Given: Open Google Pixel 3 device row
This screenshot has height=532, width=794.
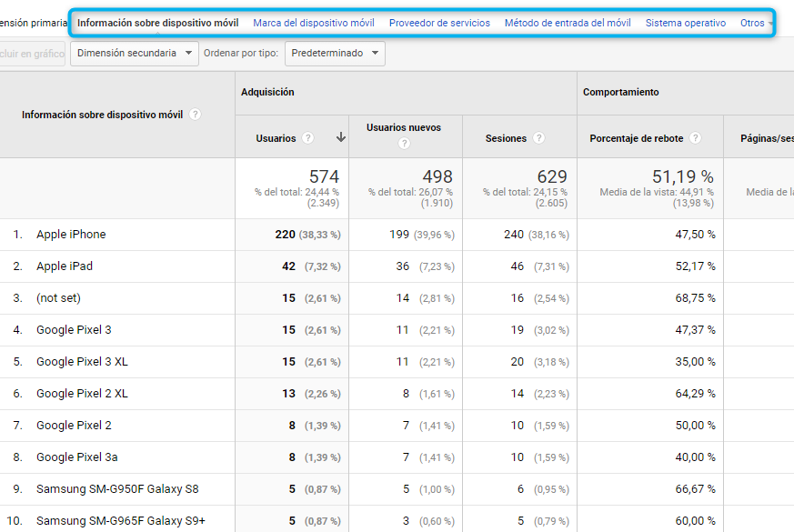Looking at the screenshot, I should pos(74,330).
